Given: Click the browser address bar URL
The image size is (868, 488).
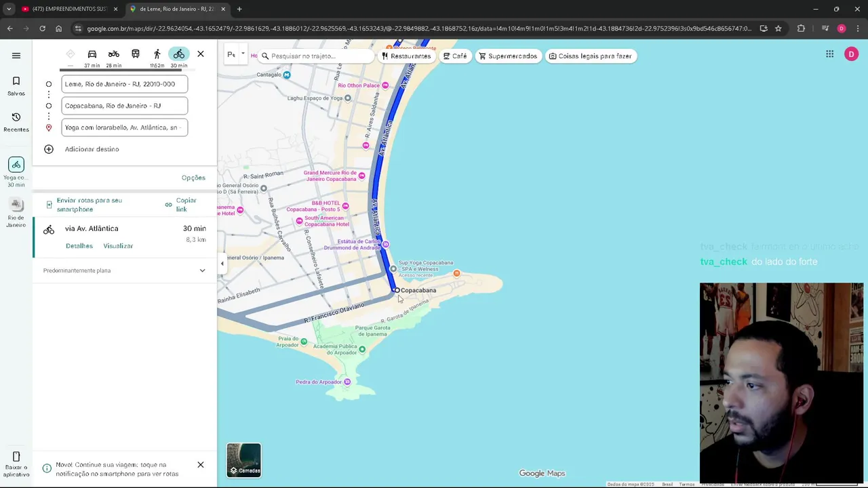Looking at the screenshot, I should (418, 28).
